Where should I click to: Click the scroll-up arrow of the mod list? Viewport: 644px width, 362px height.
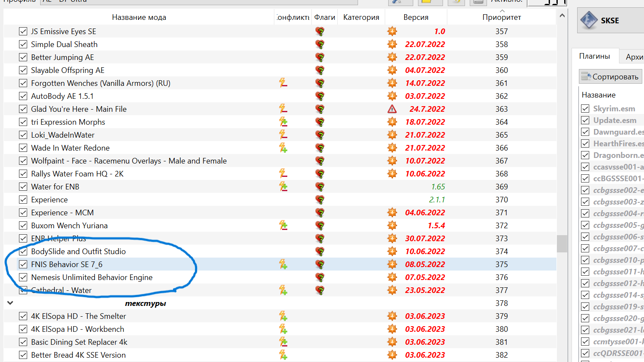pyautogui.click(x=562, y=16)
